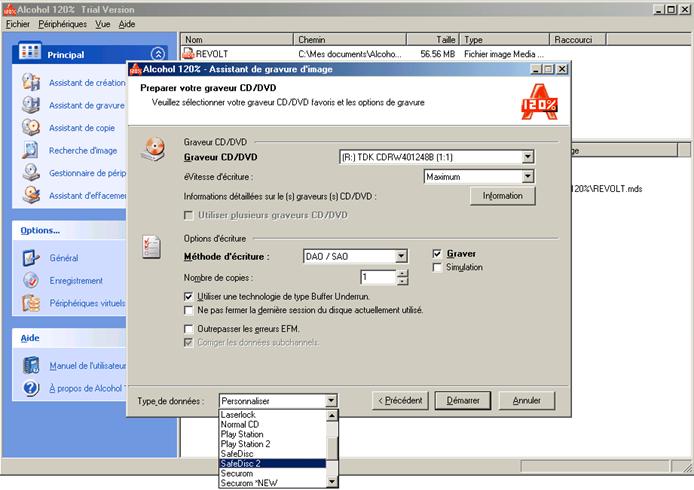Sort by the Nom column header

236,39
